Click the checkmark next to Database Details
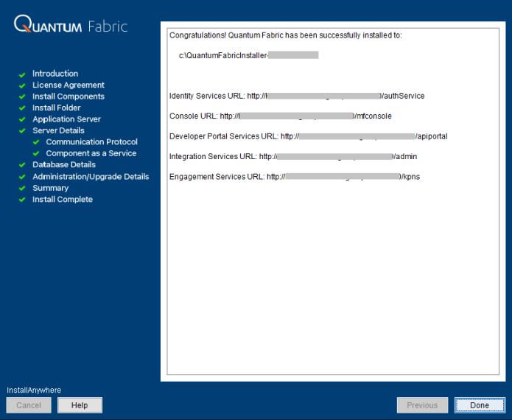 22,165
